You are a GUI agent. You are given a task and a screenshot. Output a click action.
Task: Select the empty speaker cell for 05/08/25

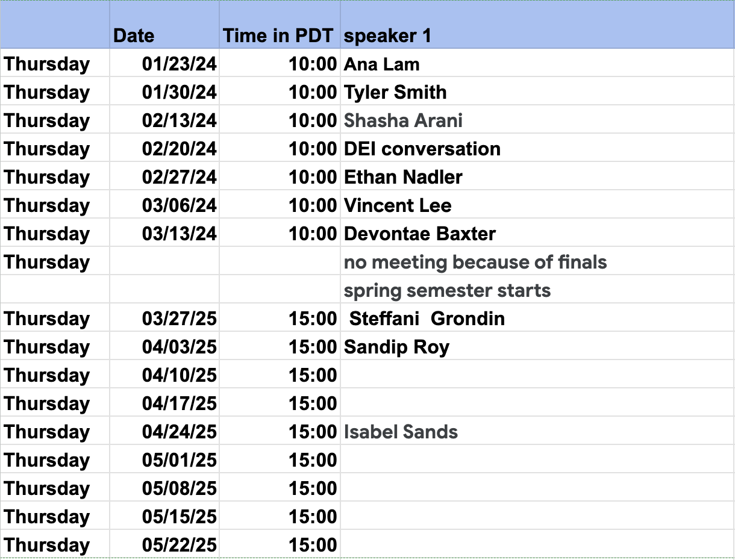tap(536, 488)
